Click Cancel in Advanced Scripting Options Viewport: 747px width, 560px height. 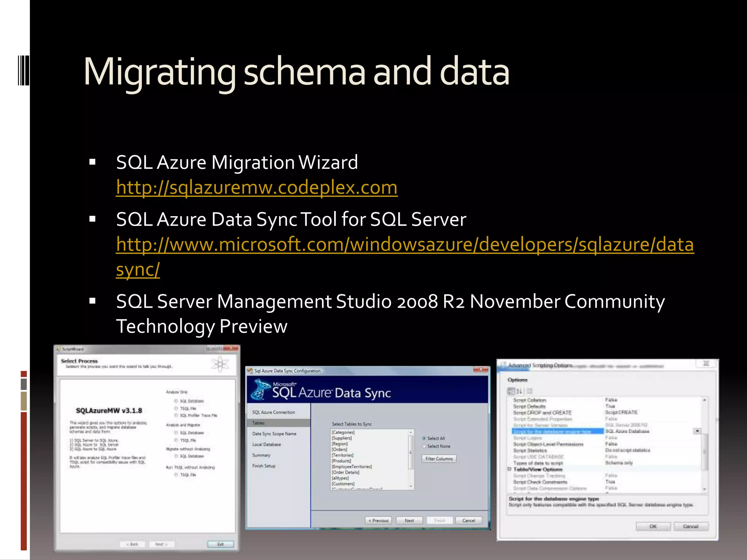pos(690,526)
